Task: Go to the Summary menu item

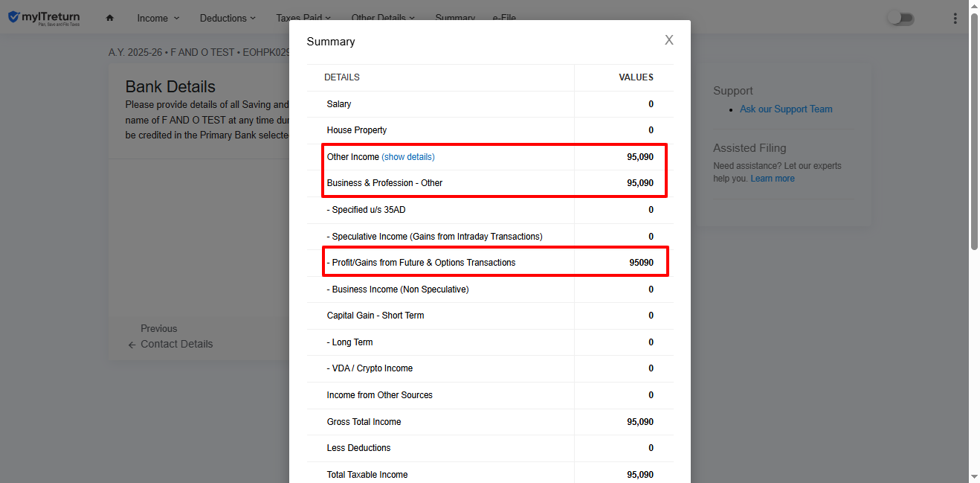Action: coord(455,18)
